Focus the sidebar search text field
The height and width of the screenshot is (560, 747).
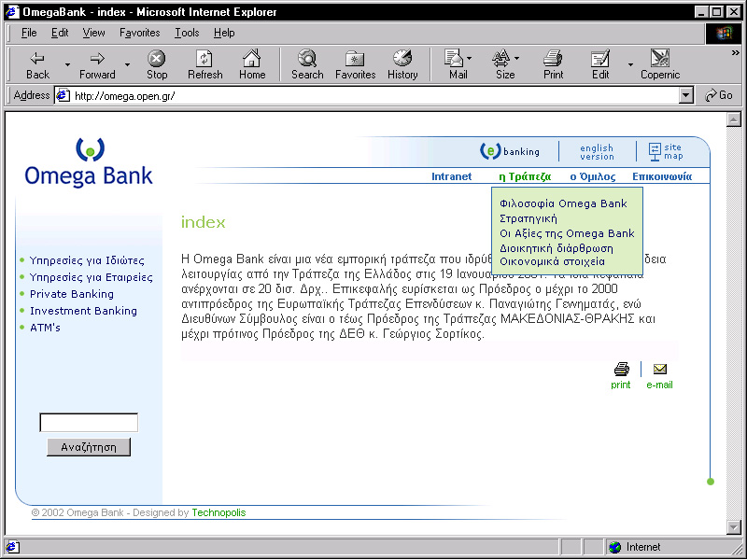pyautogui.click(x=89, y=423)
